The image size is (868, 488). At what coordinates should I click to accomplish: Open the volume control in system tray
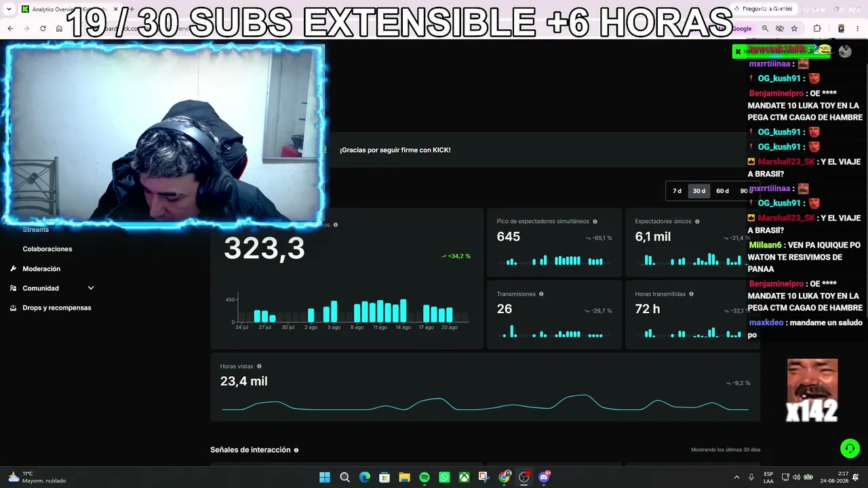pyautogui.click(x=797, y=477)
